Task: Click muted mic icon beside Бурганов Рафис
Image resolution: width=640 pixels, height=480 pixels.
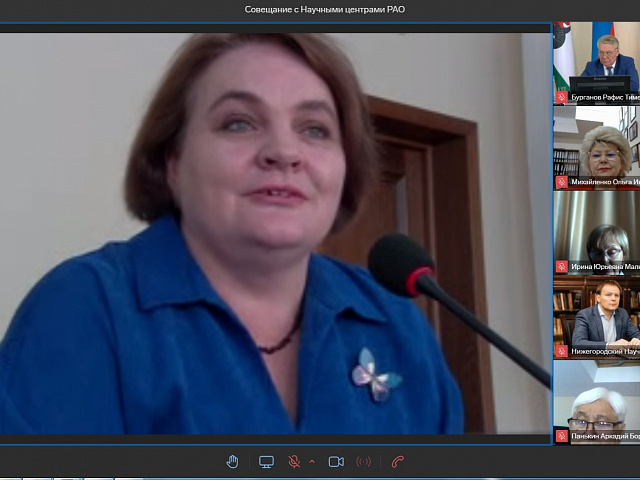Action: (561, 98)
